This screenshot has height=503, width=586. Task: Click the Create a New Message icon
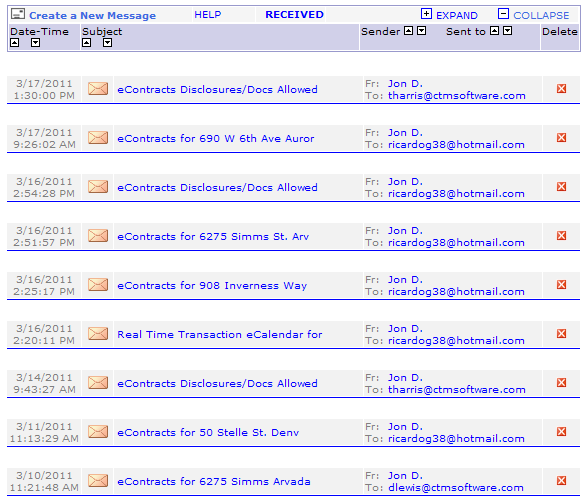(18, 14)
